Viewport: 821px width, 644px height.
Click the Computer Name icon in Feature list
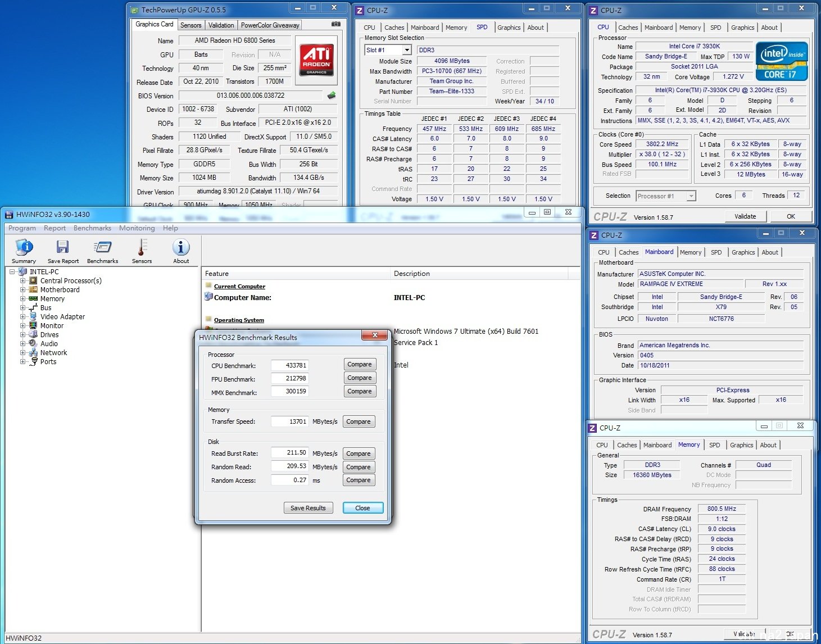tap(208, 297)
